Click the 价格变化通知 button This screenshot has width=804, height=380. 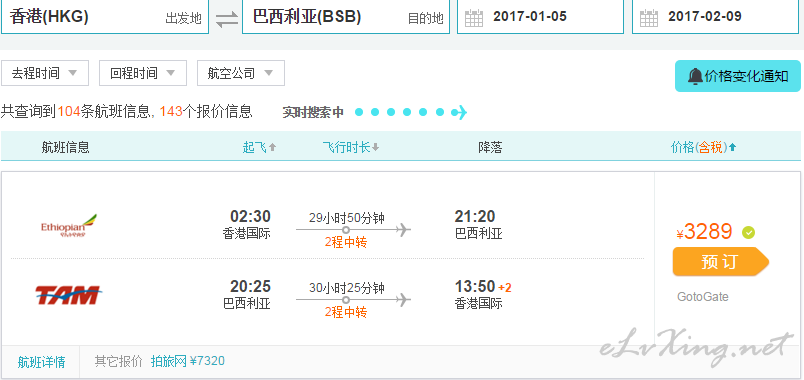[x=737, y=76]
